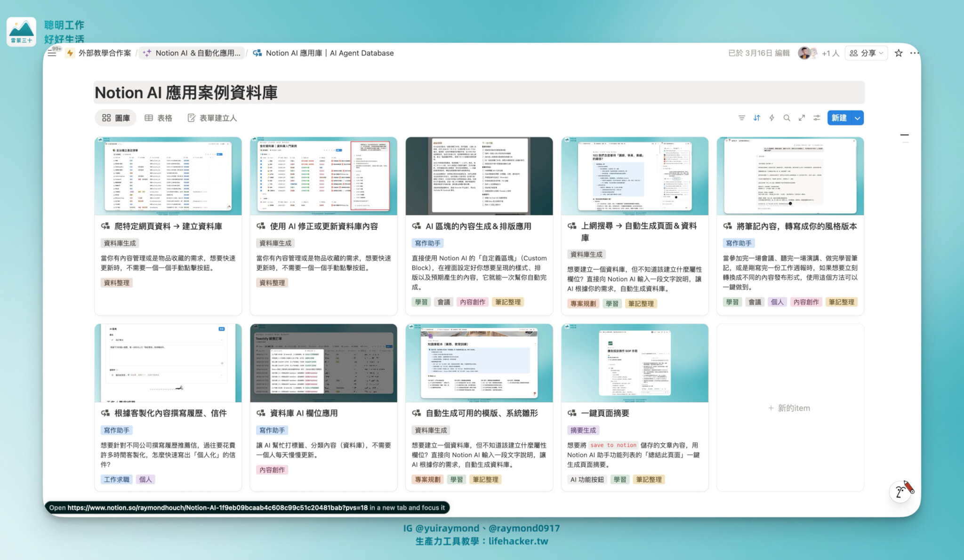Expand the dropdown arrow beside 新建
The image size is (964, 560).
(x=858, y=118)
